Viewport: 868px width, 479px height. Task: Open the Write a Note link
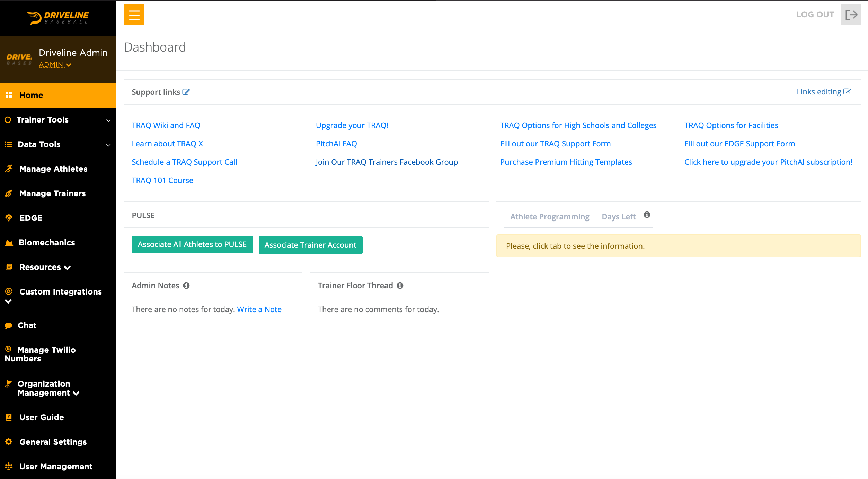[x=259, y=309]
